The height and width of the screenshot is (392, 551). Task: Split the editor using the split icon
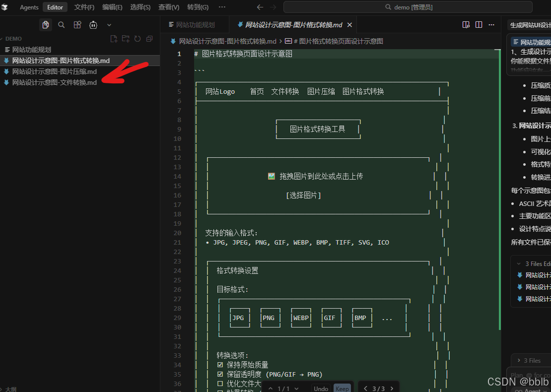tap(479, 24)
